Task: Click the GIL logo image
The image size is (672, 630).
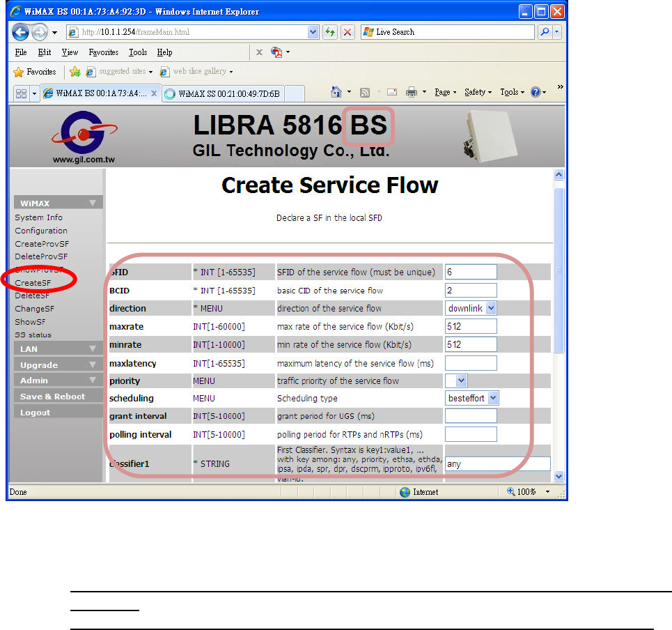Action: 84,137
